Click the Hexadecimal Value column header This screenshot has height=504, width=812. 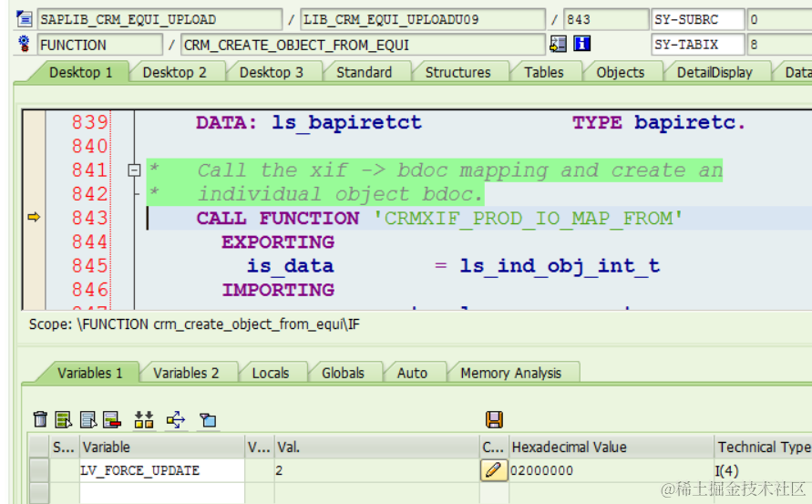612,447
